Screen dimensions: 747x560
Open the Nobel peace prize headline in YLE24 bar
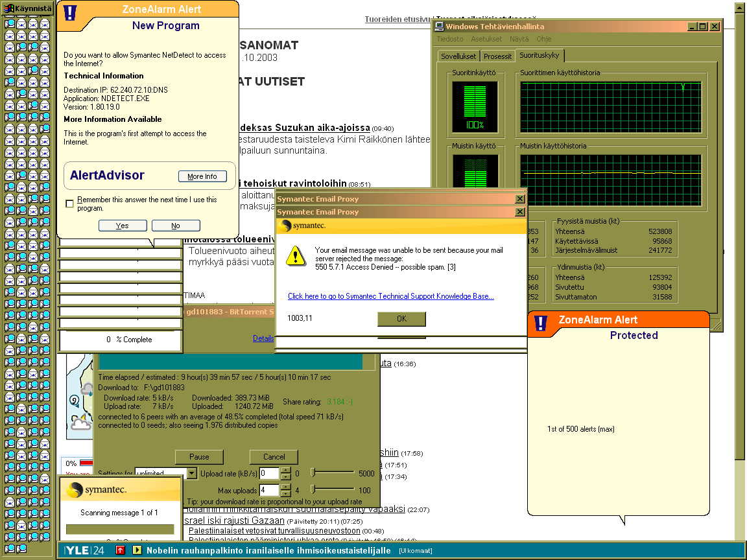[268, 550]
